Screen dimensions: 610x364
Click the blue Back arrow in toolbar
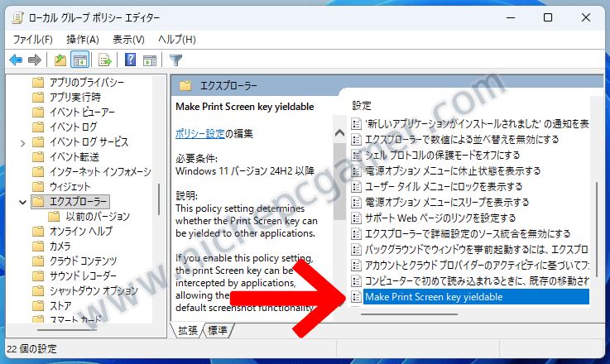click(16, 60)
